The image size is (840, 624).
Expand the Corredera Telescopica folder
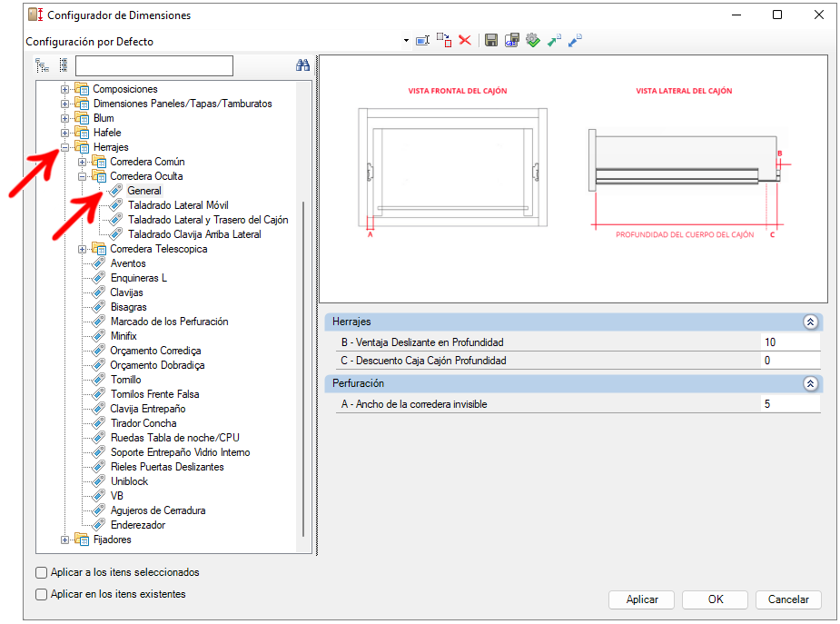coord(82,249)
